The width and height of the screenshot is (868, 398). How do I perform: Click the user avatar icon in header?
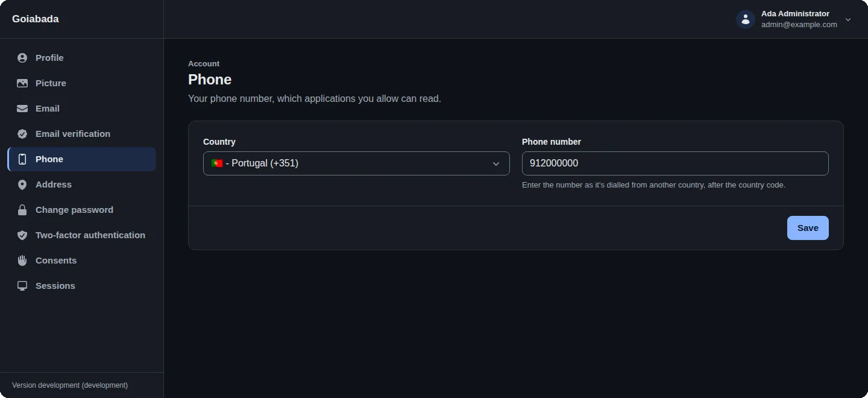(x=746, y=19)
